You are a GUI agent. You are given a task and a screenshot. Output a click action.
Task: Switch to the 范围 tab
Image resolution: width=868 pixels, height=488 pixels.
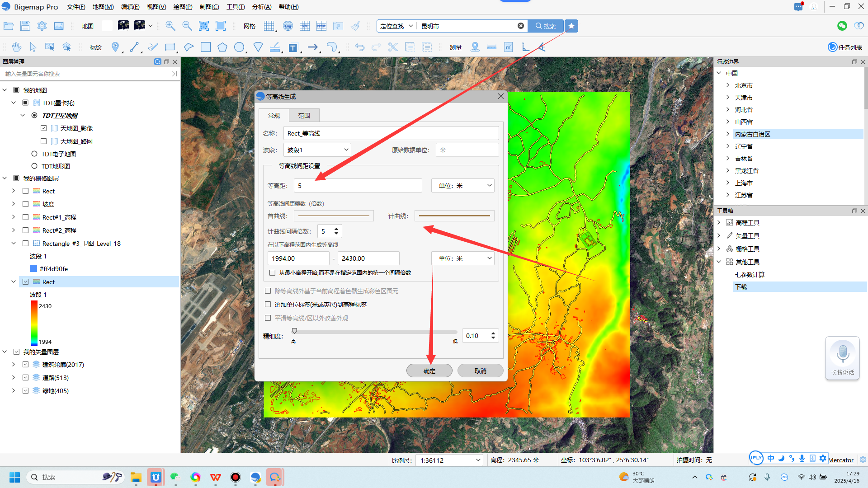[304, 116]
